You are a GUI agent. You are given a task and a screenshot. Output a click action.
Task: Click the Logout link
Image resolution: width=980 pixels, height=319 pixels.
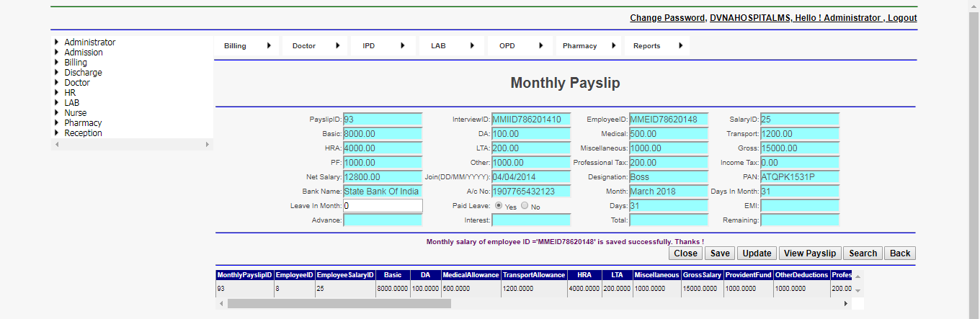pyautogui.click(x=902, y=18)
